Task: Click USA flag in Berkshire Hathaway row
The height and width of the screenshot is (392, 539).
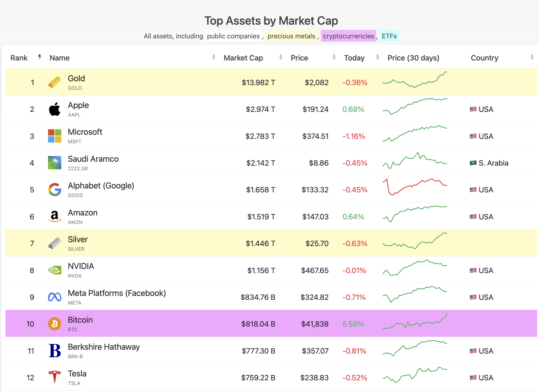Action: pyautogui.click(x=473, y=351)
